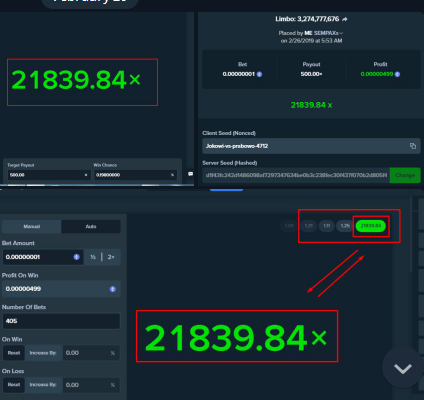
Task: Copy the client seed with the copy icon
Action: coord(413,146)
